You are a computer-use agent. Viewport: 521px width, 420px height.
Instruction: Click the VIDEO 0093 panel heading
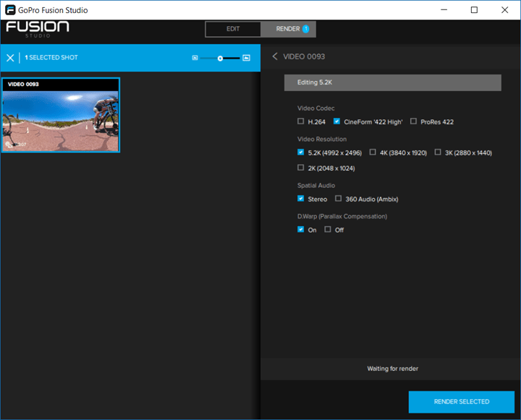click(x=304, y=56)
